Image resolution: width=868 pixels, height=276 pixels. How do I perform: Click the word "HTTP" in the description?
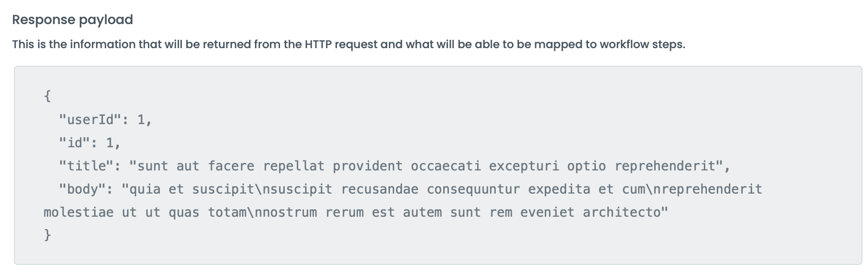(318, 44)
